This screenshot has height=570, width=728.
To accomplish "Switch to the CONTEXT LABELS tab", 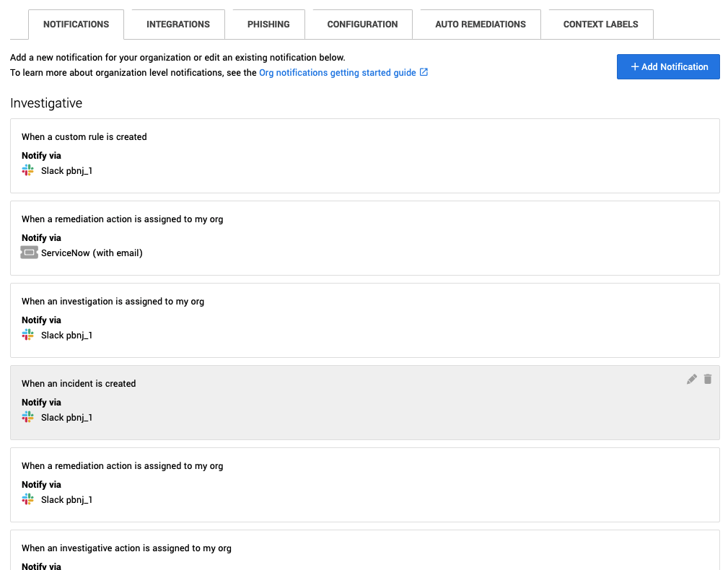I will (x=599, y=24).
